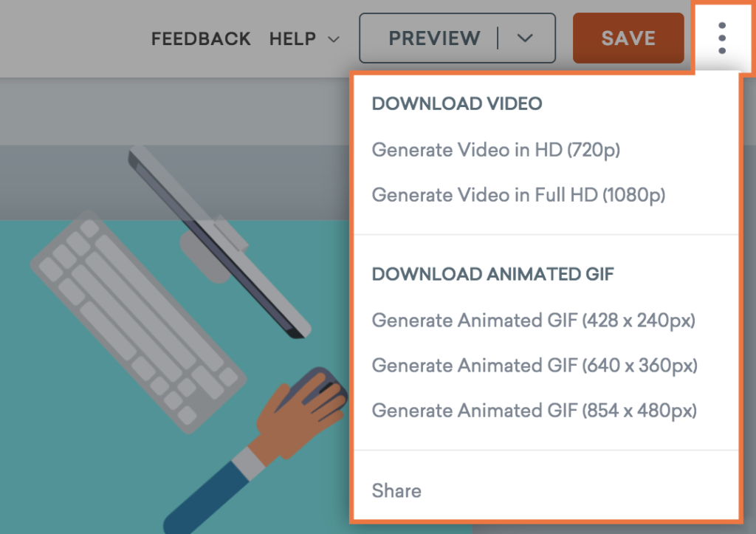This screenshot has height=534, width=756.
Task: Click the HELP chevron arrow
Action: click(332, 40)
